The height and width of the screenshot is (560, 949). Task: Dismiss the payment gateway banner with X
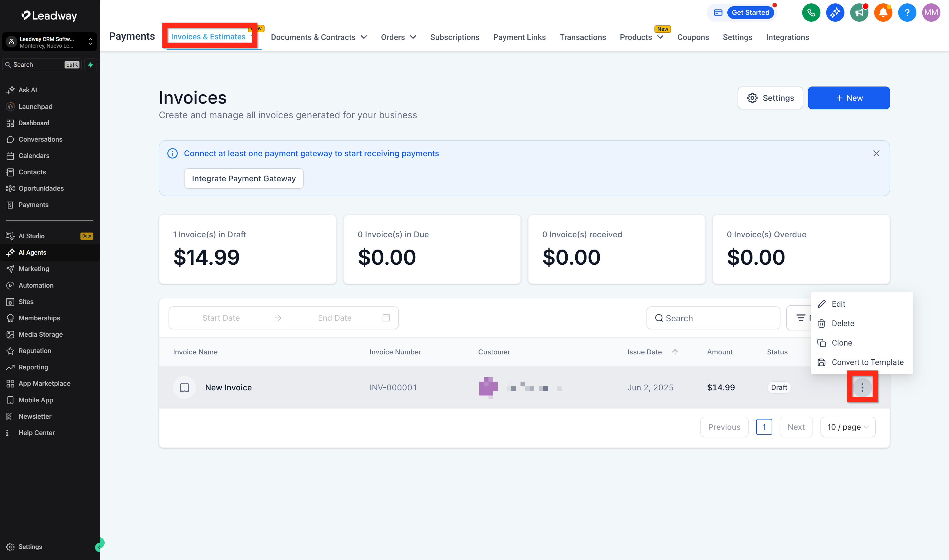pyautogui.click(x=876, y=153)
